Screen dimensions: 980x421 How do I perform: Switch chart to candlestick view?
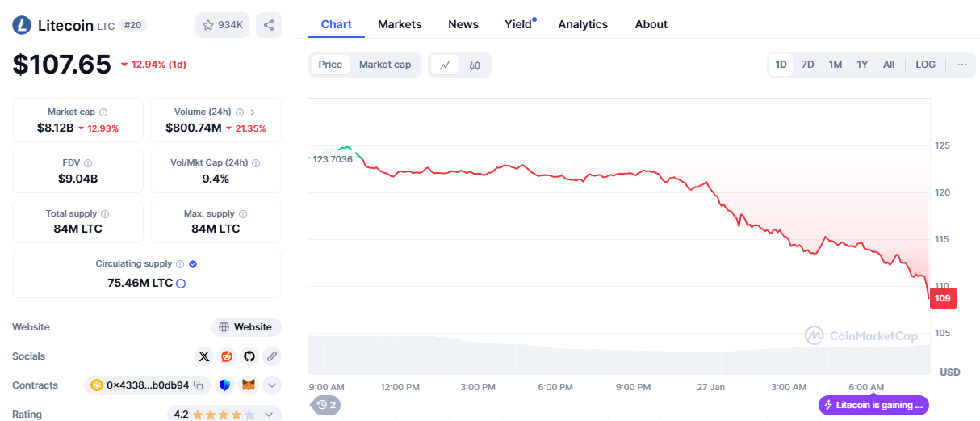coord(475,65)
